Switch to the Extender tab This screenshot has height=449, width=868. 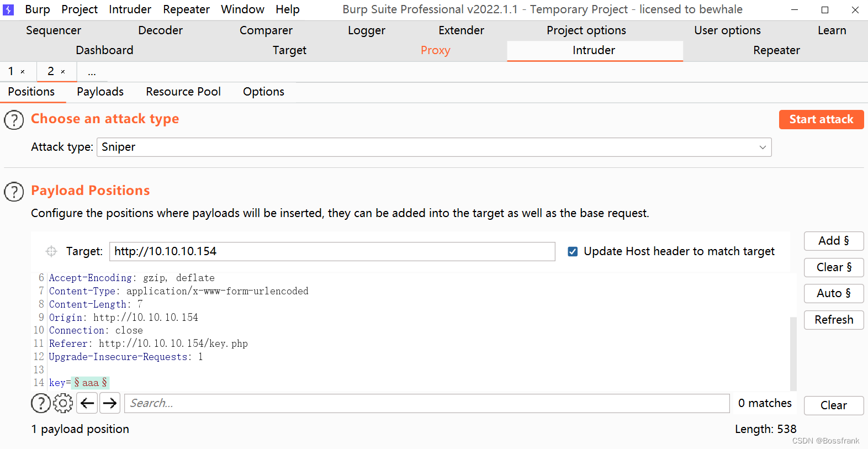[461, 30]
